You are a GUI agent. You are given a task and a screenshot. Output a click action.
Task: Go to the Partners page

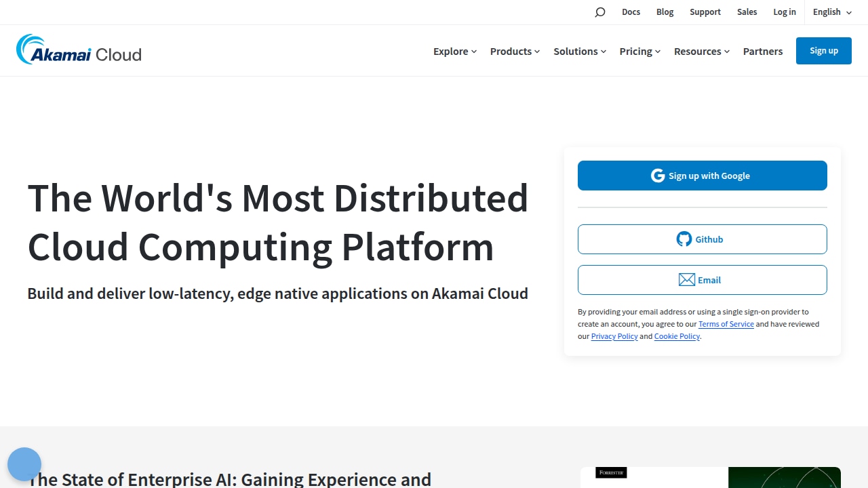tap(763, 52)
